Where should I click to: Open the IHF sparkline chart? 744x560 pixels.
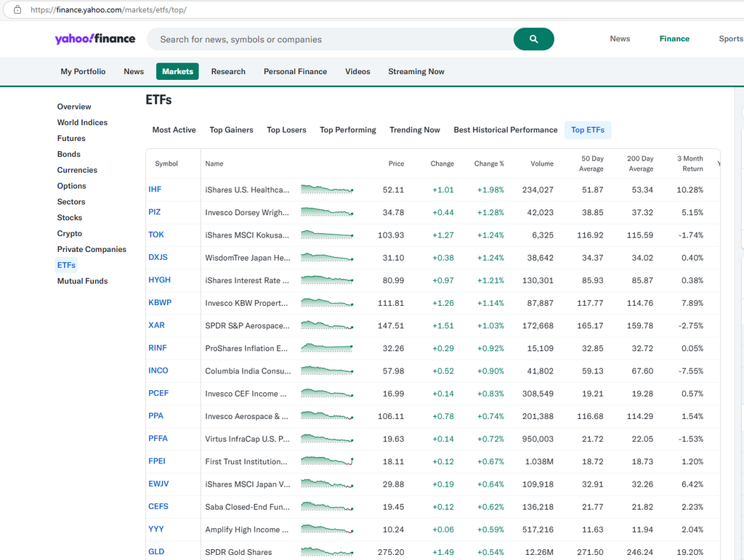click(327, 190)
